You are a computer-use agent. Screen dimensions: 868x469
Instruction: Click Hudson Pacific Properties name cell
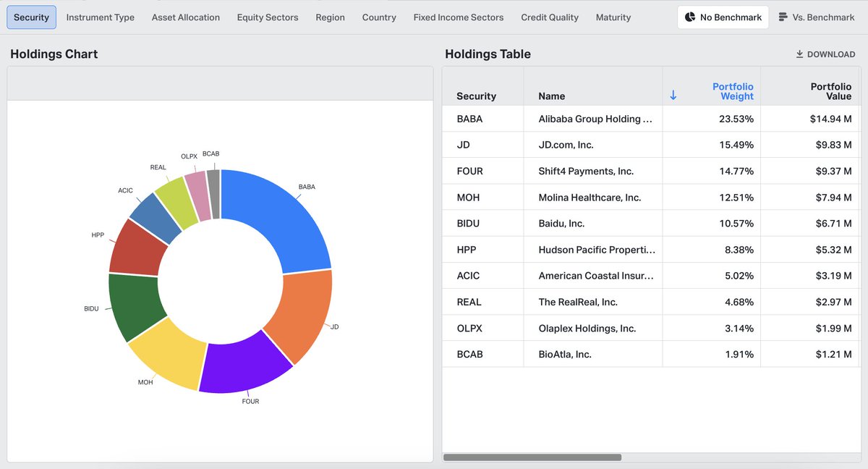click(592, 250)
